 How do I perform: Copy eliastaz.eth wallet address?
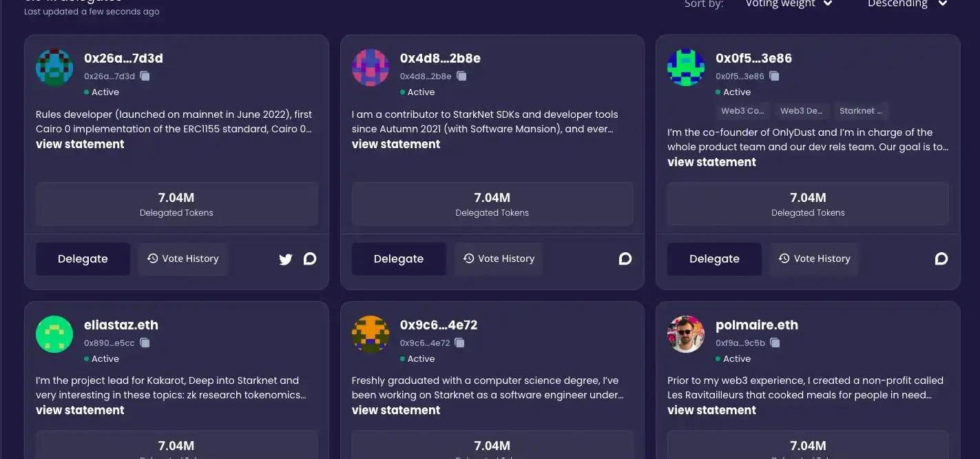(145, 343)
